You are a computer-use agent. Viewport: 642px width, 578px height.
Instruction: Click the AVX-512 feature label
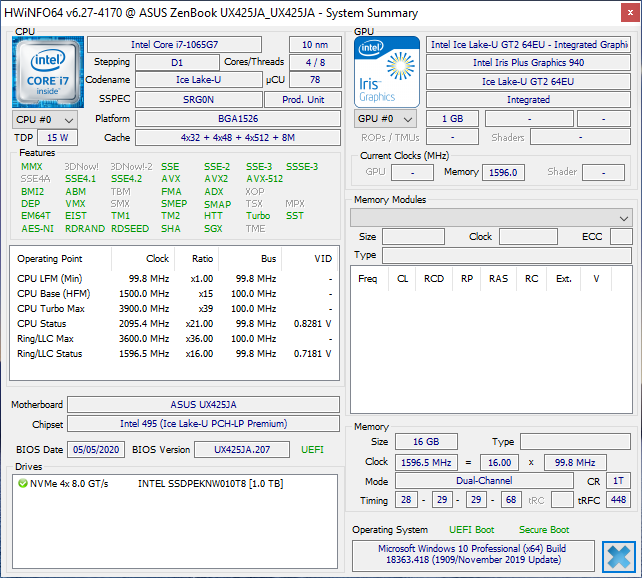264,179
